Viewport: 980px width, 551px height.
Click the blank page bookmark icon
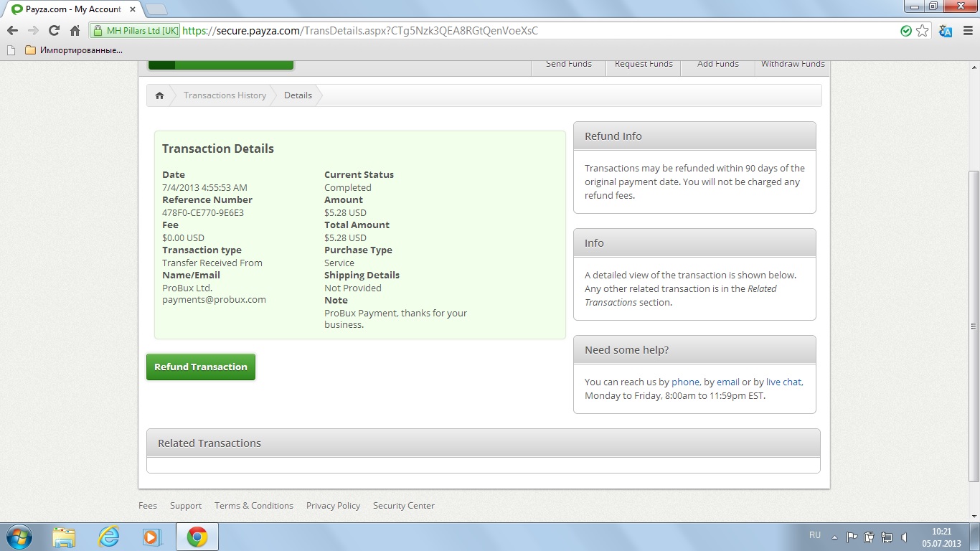click(10, 50)
